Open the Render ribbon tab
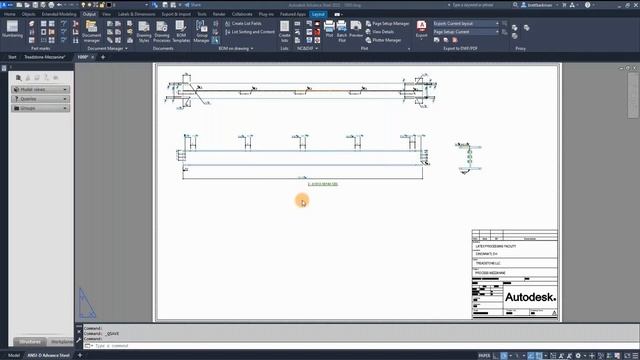Viewport: 640px width, 360px height. pos(219,14)
